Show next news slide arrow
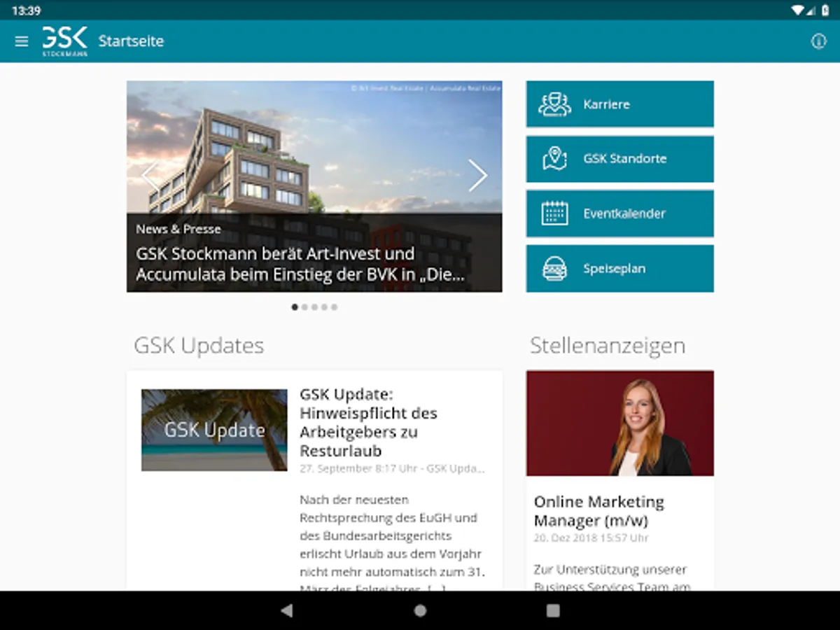Viewport: 840px width, 630px height. [478, 176]
